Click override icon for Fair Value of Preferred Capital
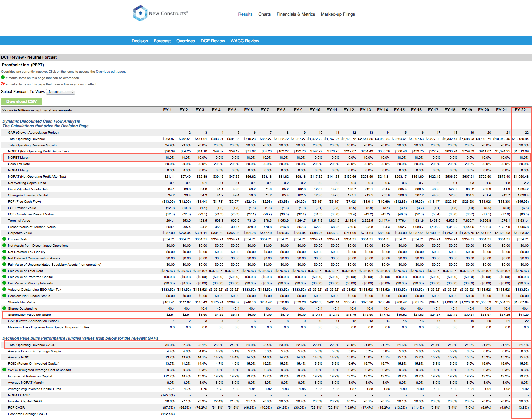 click(x=4, y=276)
